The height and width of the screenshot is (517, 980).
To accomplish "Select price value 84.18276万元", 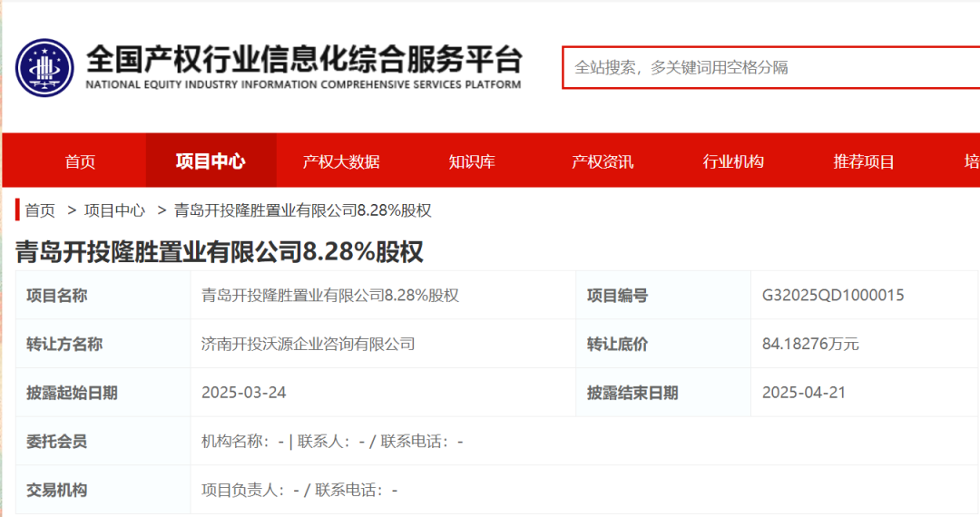I will coord(810,344).
